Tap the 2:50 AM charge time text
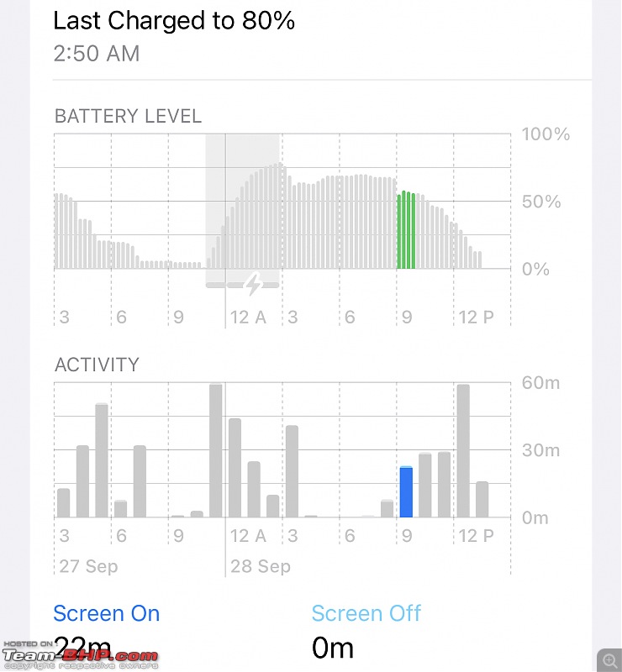 click(97, 54)
